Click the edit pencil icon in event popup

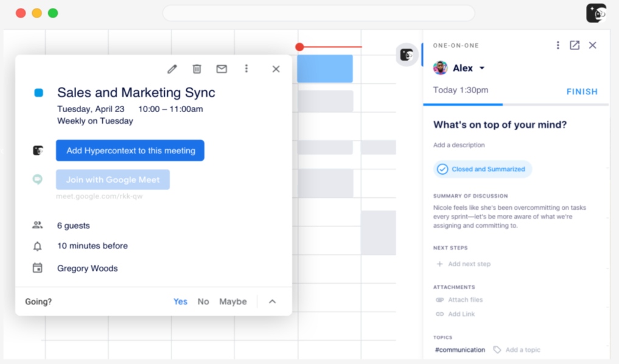[172, 69]
